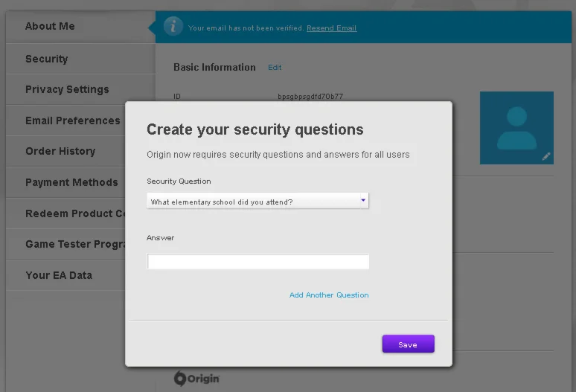This screenshot has width=576, height=392.
Task: View Order History page
Action: [60, 151]
